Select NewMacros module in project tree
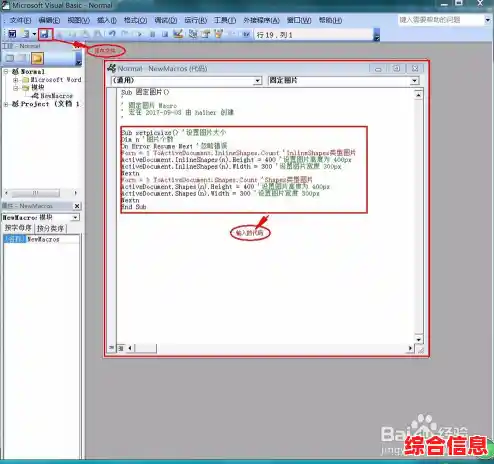The height and width of the screenshot is (464, 494). [52, 96]
